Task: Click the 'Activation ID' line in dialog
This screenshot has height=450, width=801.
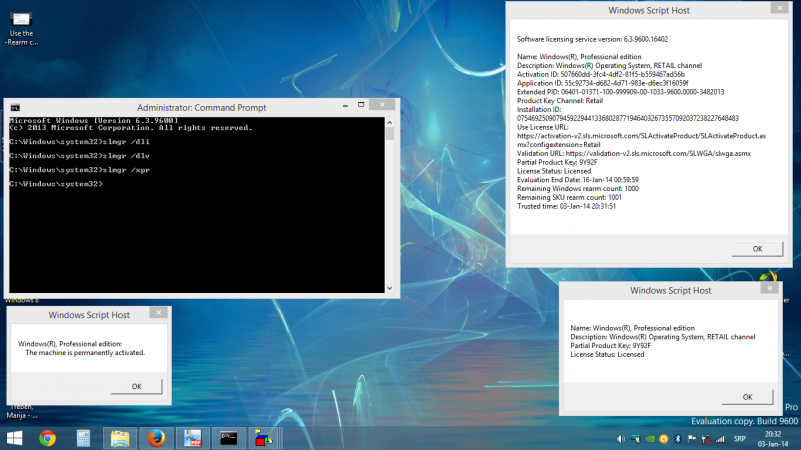Action: 601,74
